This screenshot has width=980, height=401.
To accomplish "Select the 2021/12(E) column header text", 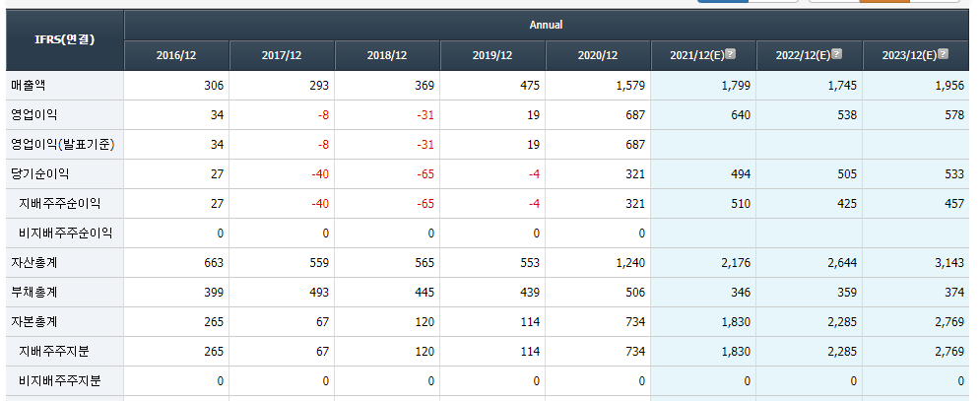I will [697, 56].
